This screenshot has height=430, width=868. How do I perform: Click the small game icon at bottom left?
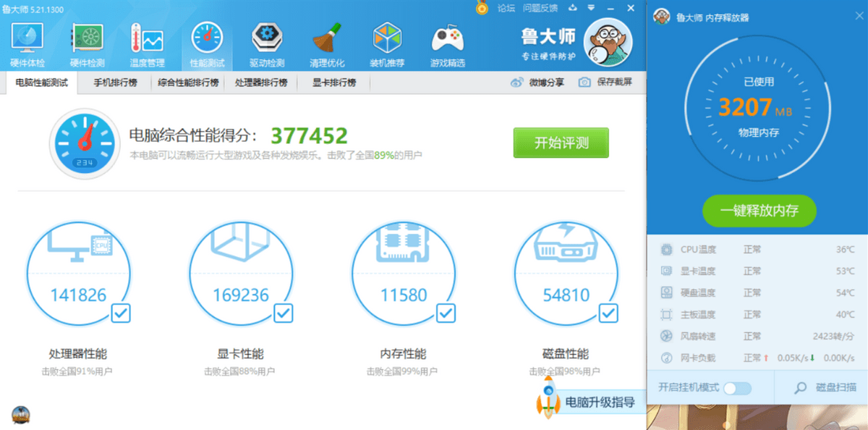(21, 416)
